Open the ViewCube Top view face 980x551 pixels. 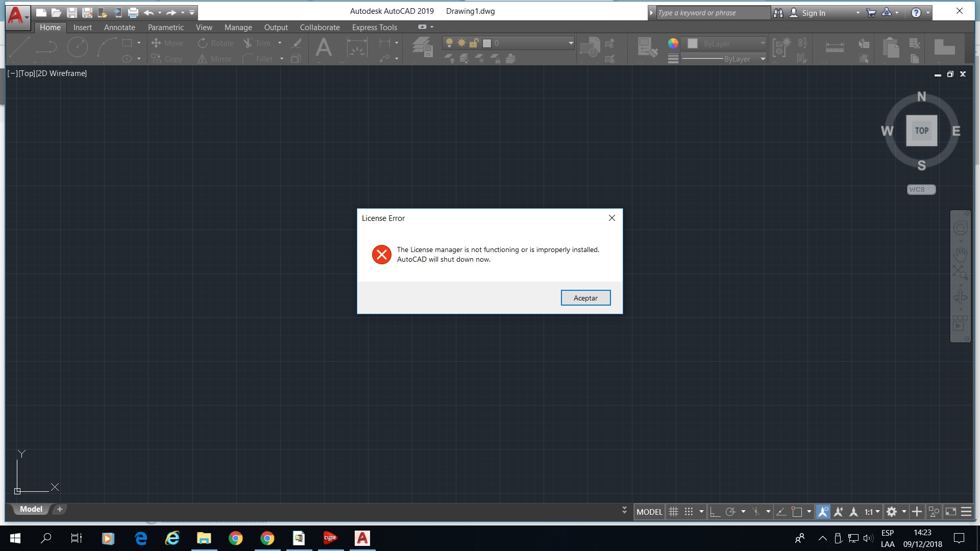click(921, 130)
